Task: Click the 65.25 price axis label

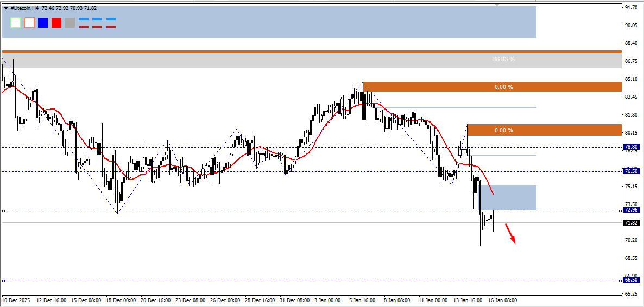Action: 631,294
